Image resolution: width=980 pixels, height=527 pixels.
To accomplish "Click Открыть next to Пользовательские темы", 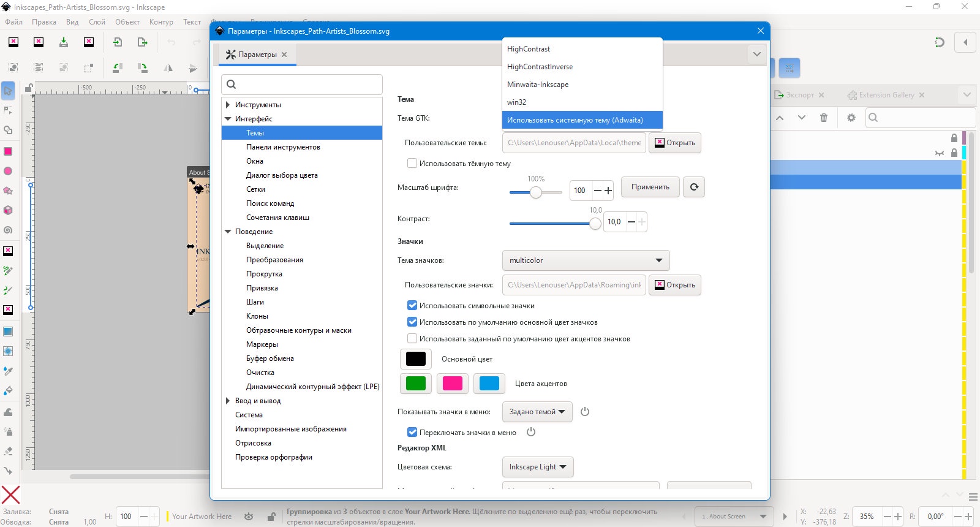I will [x=675, y=143].
